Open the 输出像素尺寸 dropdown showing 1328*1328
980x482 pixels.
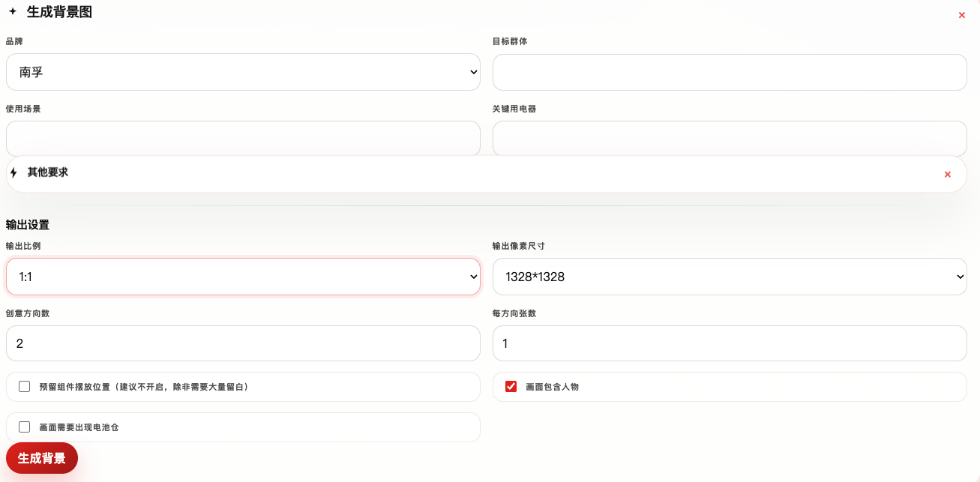pos(730,277)
